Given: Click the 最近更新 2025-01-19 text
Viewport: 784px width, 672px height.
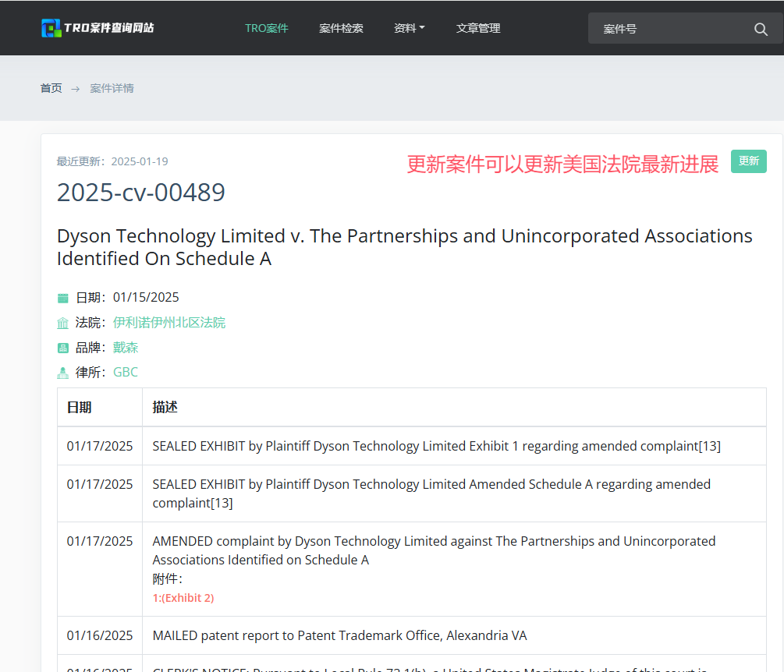Looking at the screenshot, I should (112, 161).
